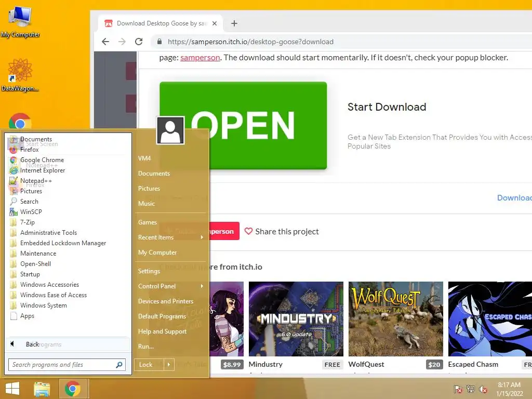The height and width of the screenshot is (399, 532).
Task: Open the Mindustry game thumbnail
Action: [296, 319]
